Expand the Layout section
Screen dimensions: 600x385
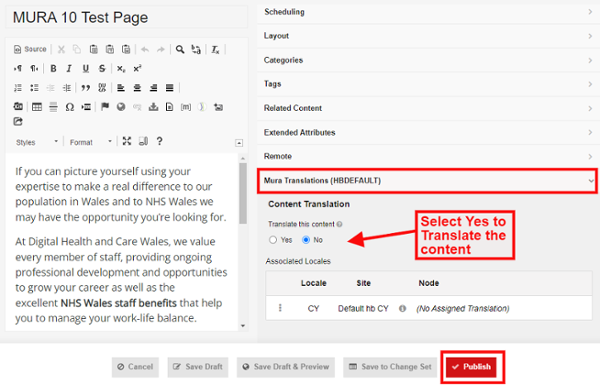click(x=428, y=36)
